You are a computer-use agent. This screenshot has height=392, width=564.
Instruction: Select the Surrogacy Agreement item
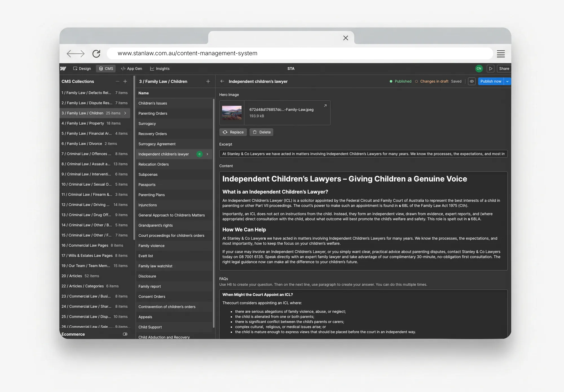174,144
